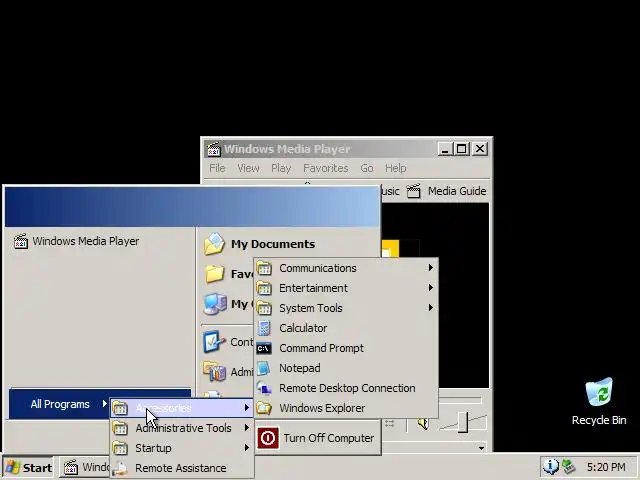Expand the System Tools submenu arrow

[x=430, y=308]
